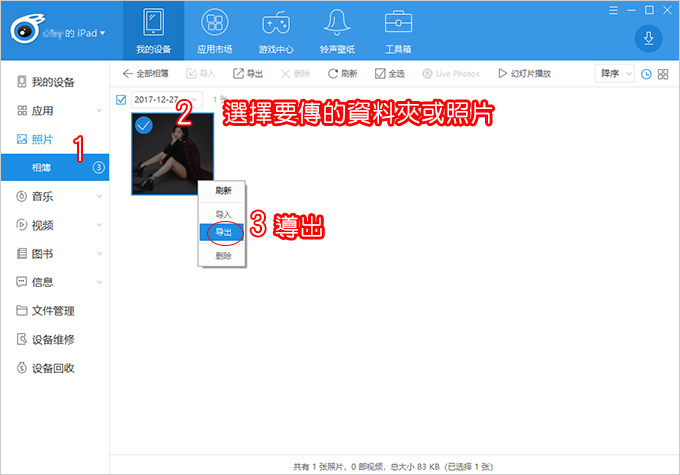Screen dimensions: 680x475
Task: Open 设备维修 device repair in sidebar
Action: [53, 340]
